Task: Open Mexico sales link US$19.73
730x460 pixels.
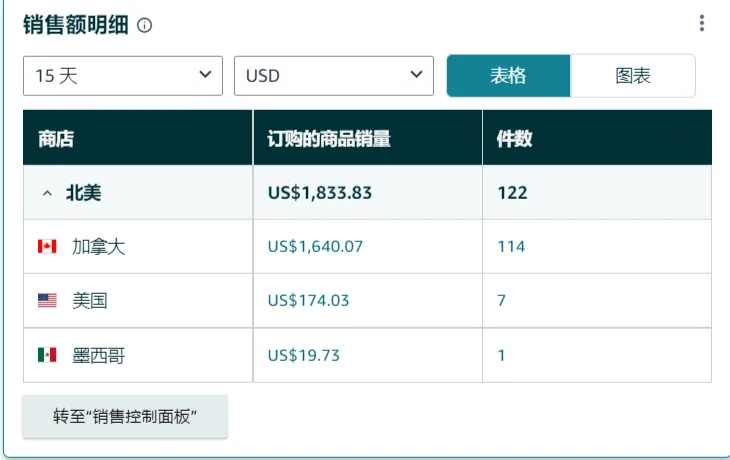Action: 304,355
